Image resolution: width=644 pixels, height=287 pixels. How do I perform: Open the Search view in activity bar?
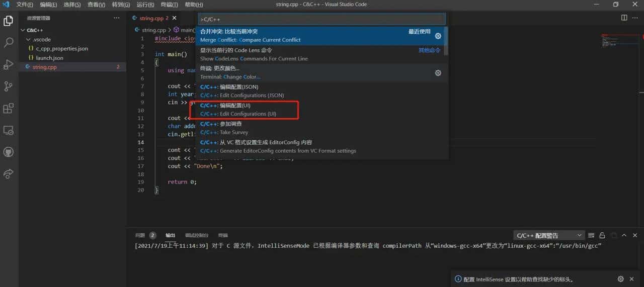tap(9, 42)
